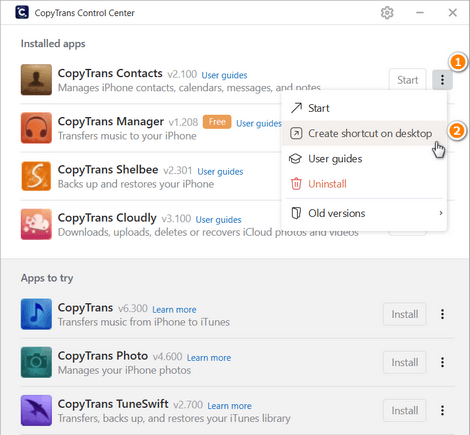Open Learn more link for CopyTrans
This screenshot has width=470, height=435.
point(174,310)
